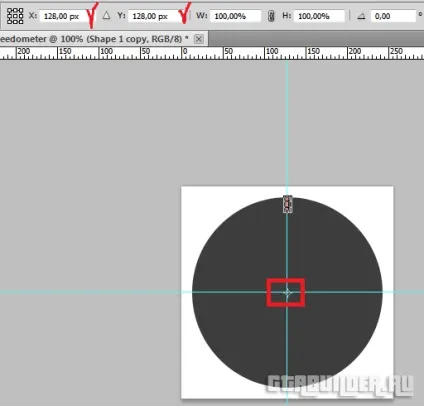Toggle relative positioning triangle icon

pos(106,15)
